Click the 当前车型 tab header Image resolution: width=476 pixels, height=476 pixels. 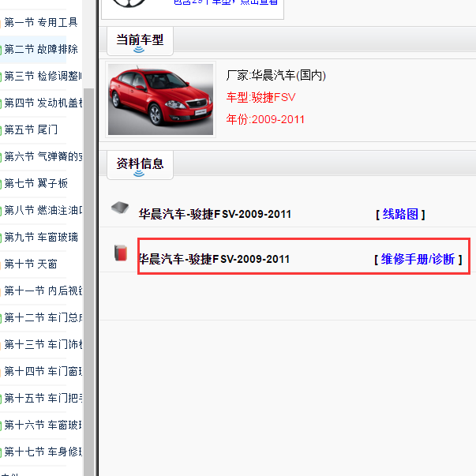point(140,41)
